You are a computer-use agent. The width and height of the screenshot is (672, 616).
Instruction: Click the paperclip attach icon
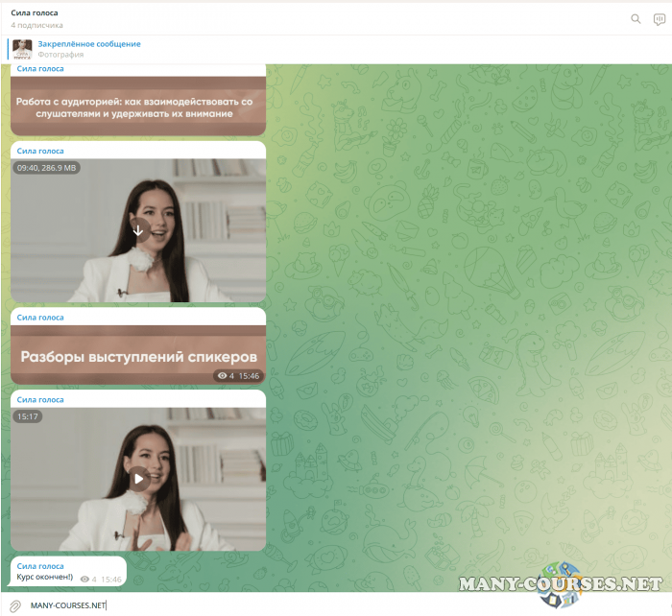pos(14,605)
